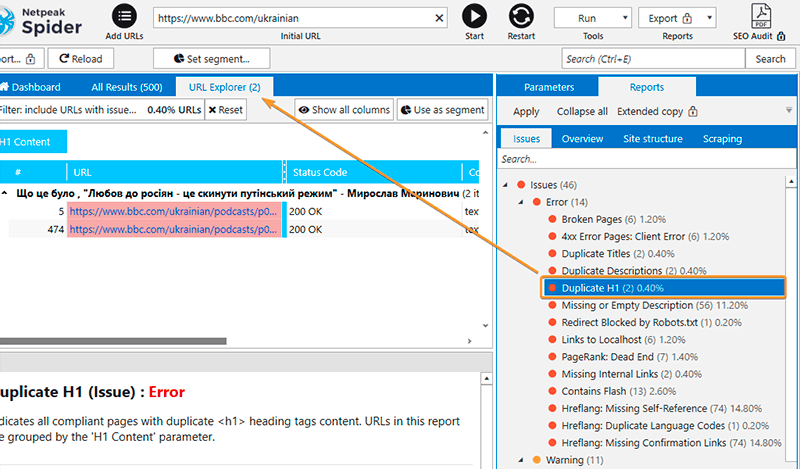
Task: Start crawling with the play icon
Action: (474, 16)
